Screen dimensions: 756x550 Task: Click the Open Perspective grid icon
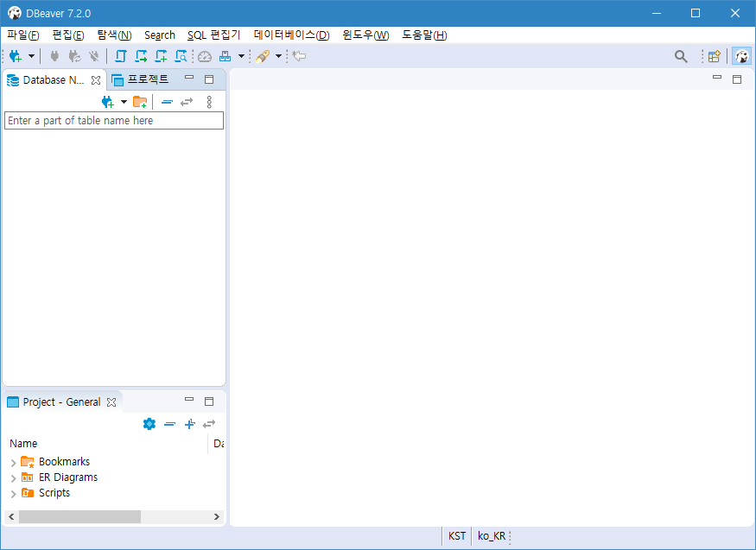(x=715, y=56)
